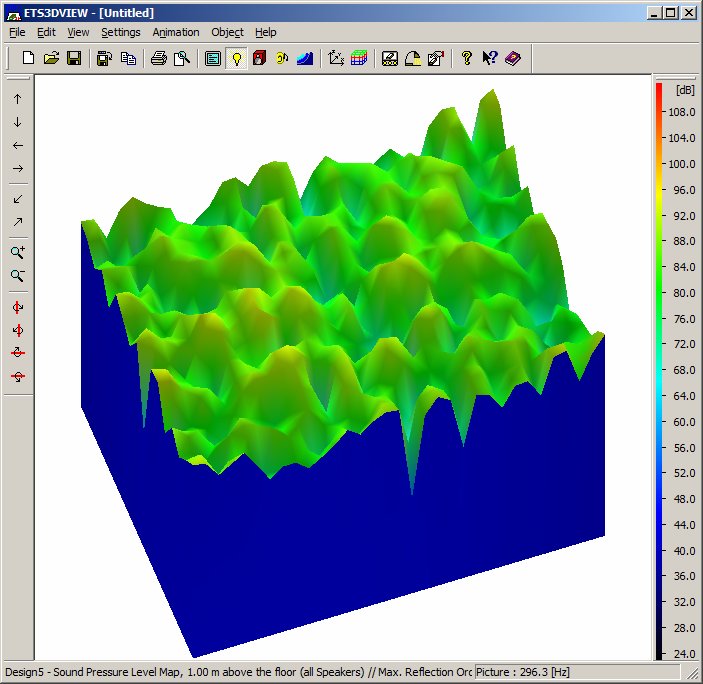Open the Object menu
Screen dimensions: 703x684
(227, 32)
